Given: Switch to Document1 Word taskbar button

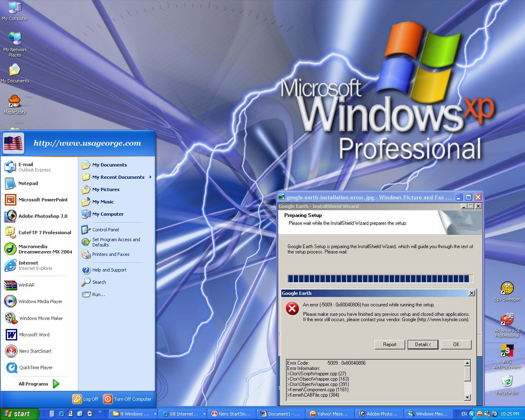Looking at the screenshot, I should [x=281, y=414].
